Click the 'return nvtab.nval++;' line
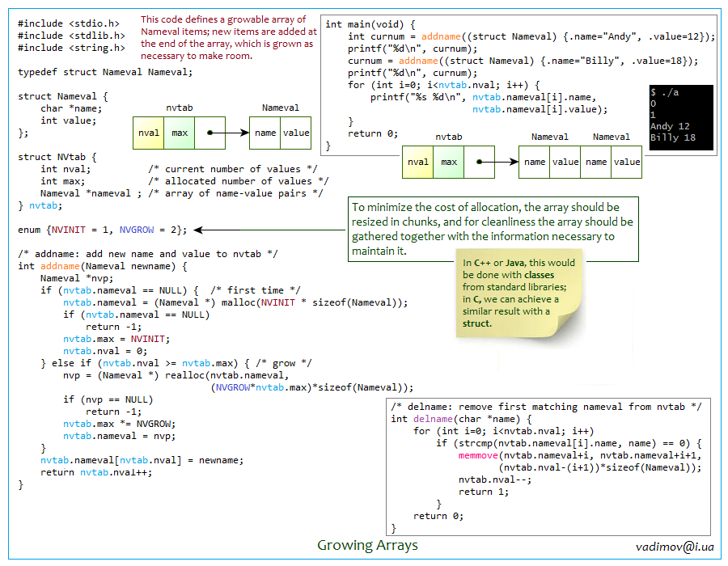 click(x=96, y=472)
